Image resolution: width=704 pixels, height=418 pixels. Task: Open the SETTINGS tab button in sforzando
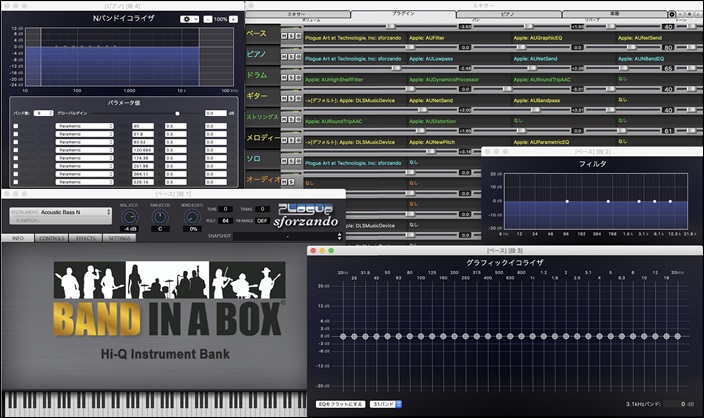coord(119,238)
